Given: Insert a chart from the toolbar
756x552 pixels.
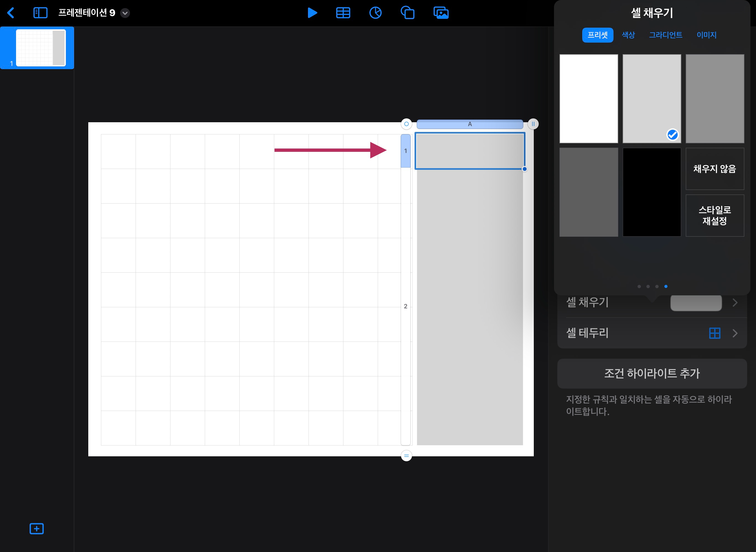Looking at the screenshot, I should (376, 13).
